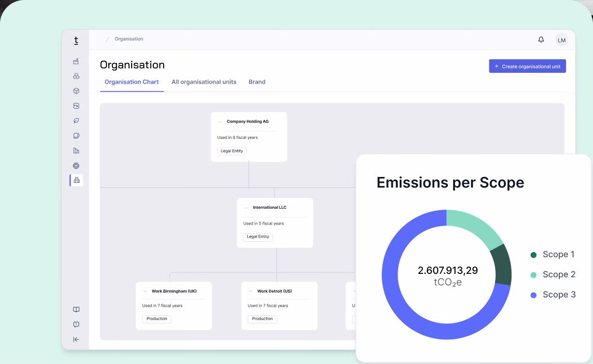This screenshot has width=593, height=364.
Task: Click the Scope 2 legend color dot
Action: pyautogui.click(x=533, y=275)
